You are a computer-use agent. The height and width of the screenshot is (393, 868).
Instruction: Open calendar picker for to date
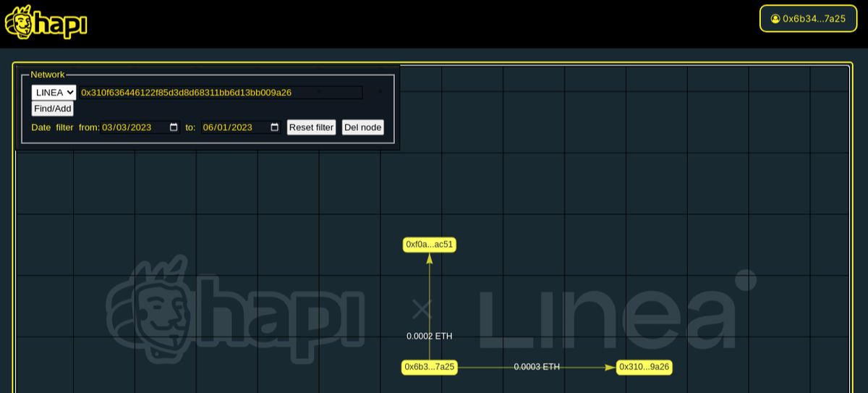[274, 127]
